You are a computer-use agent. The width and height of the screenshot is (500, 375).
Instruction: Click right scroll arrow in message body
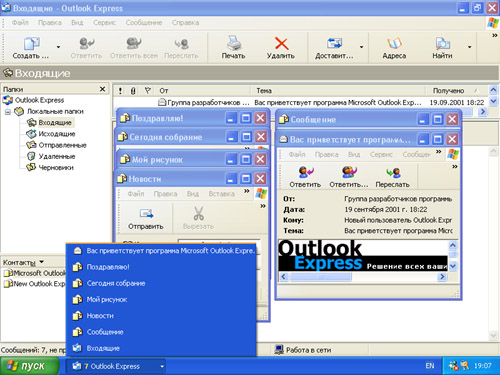click(442, 277)
